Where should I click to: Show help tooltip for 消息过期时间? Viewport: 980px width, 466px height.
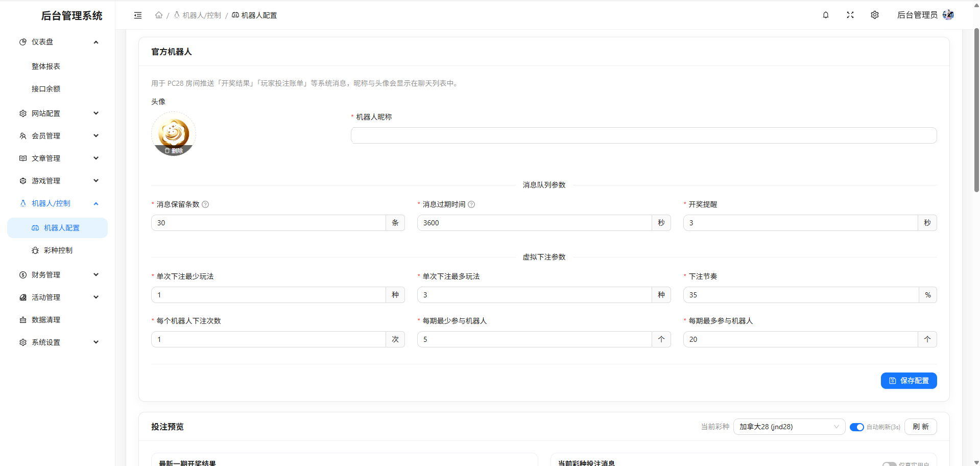coord(471,204)
